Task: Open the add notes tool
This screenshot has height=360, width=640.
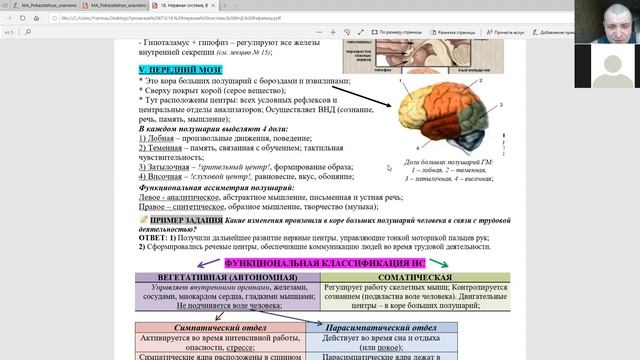Action: pyautogui.click(x=553, y=32)
